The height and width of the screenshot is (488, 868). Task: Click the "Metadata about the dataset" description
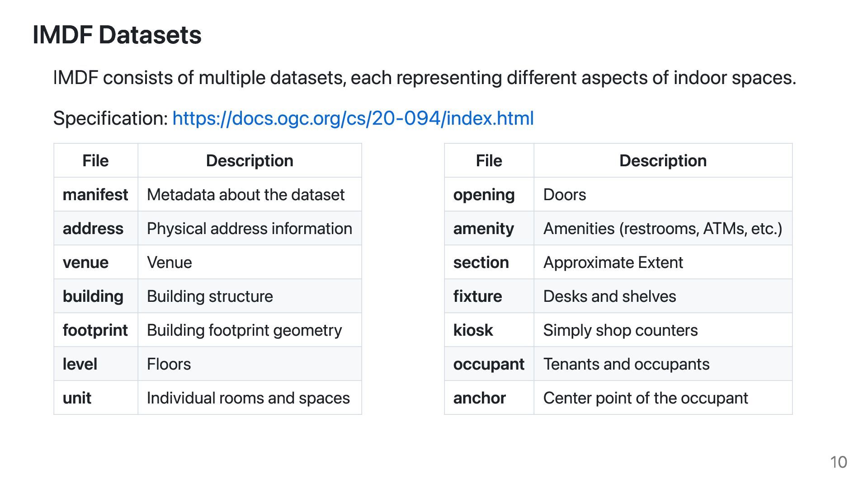tap(245, 195)
